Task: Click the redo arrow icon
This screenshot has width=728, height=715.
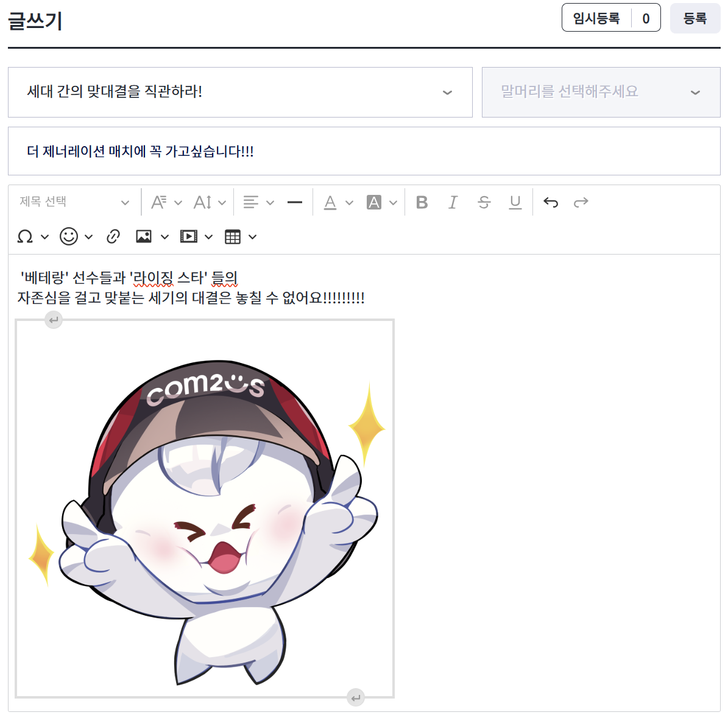Action: coord(581,202)
